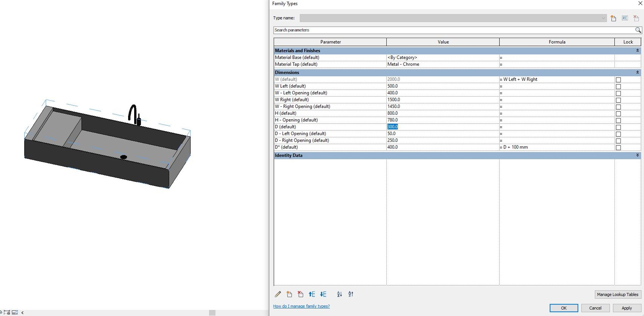Click the Delete Type icon
The image size is (644, 316).
[636, 18]
